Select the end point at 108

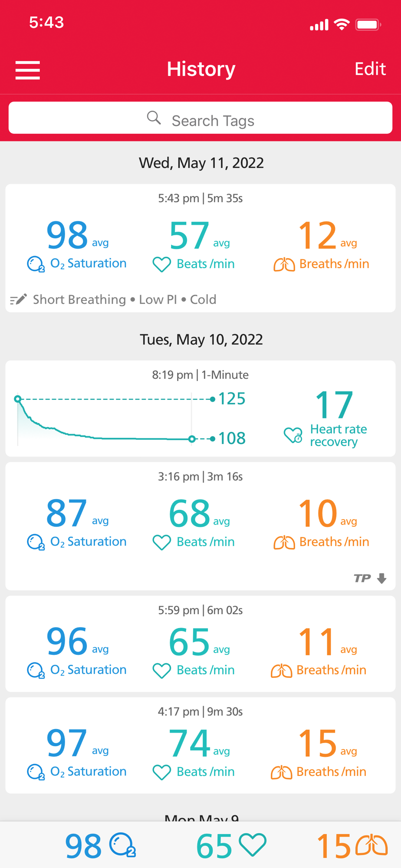click(x=192, y=439)
